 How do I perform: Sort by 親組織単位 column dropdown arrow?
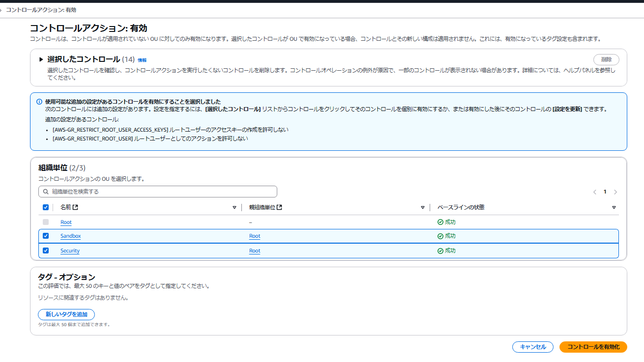pos(423,208)
